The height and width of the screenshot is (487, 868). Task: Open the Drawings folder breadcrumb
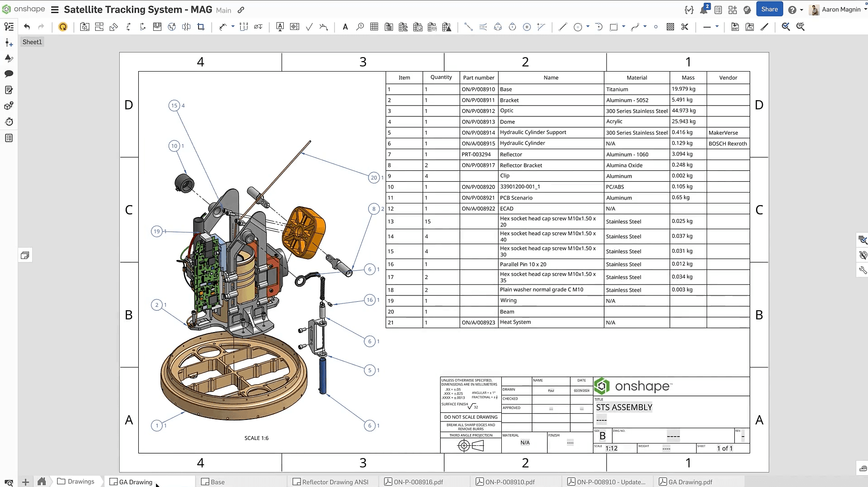click(76, 482)
